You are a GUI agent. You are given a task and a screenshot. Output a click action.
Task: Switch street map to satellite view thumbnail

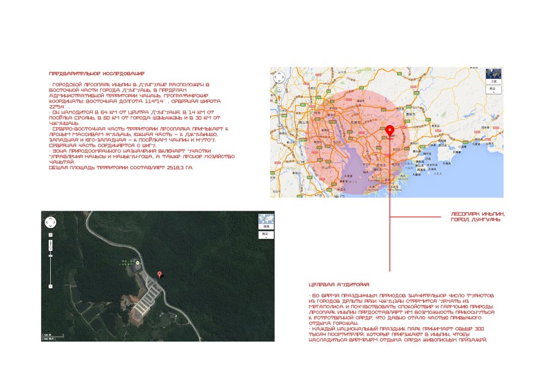pos(494,76)
